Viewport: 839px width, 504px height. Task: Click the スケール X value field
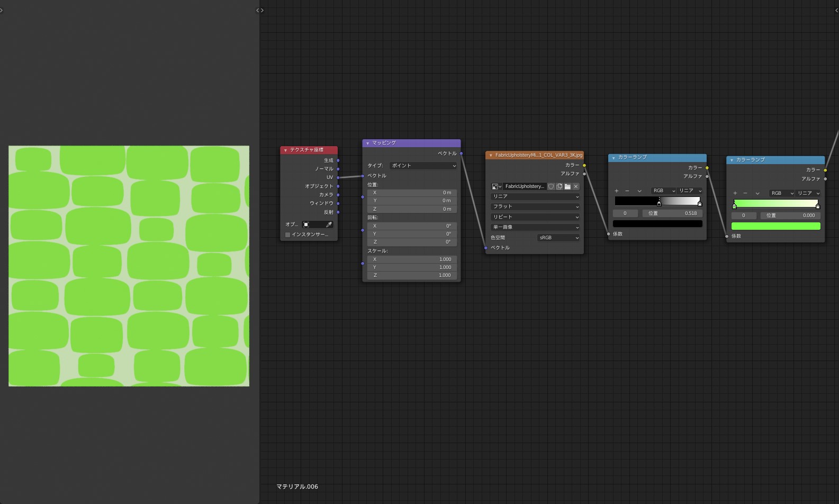tap(411, 259)
